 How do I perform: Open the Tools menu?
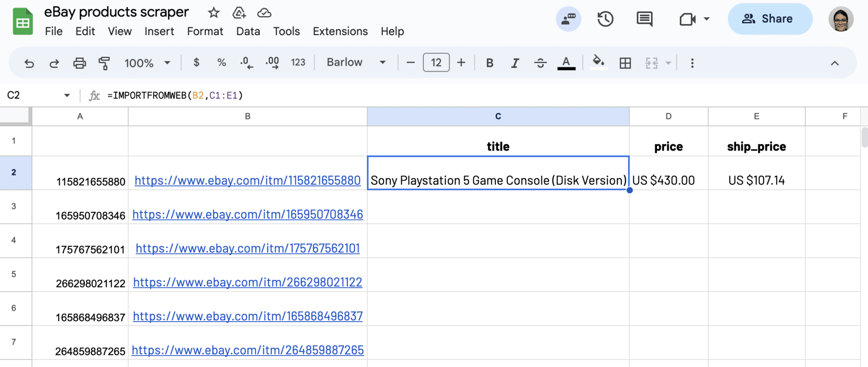pos(287,31)
